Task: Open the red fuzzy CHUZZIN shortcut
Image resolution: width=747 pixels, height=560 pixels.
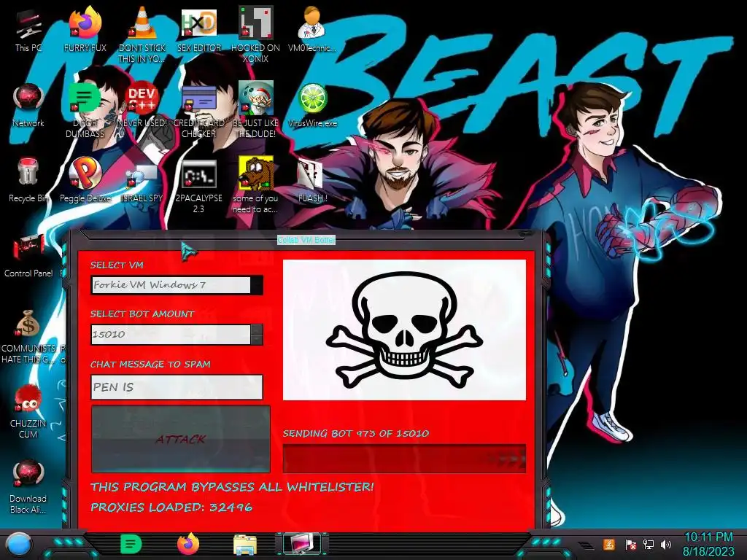Action: point(28,411)
